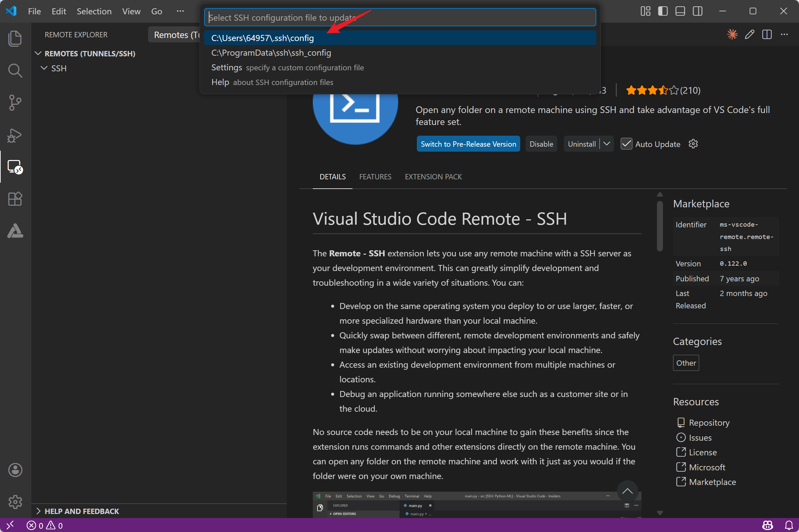Select C:\Users\64957\.ssh\config option
The width and height of the screenshot is (799, 532).
(400, 38)
